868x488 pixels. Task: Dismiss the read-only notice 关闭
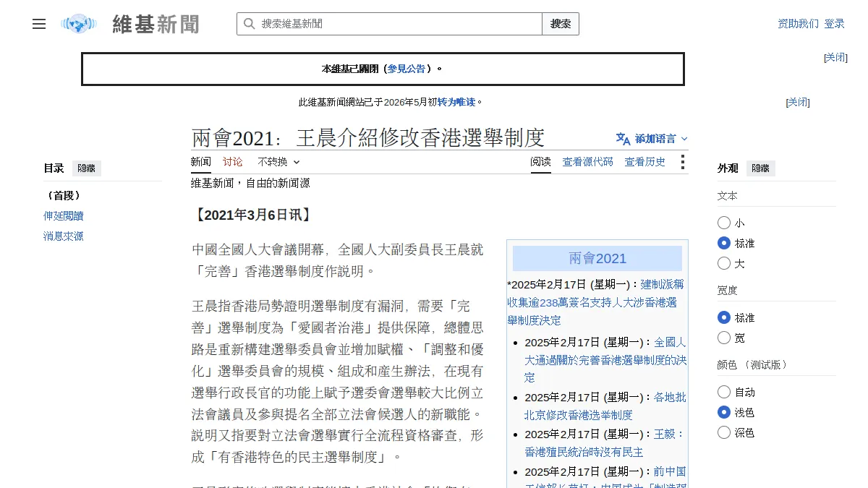click(798, 103)
